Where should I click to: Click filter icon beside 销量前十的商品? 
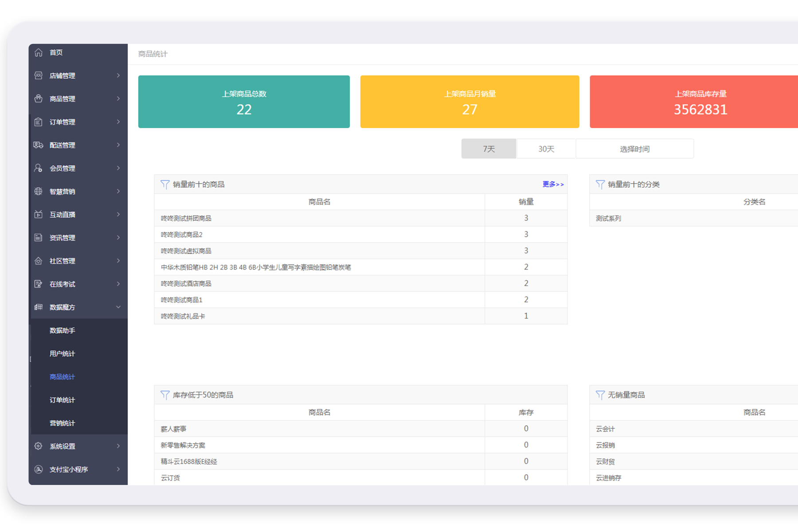tap(165, 184)
